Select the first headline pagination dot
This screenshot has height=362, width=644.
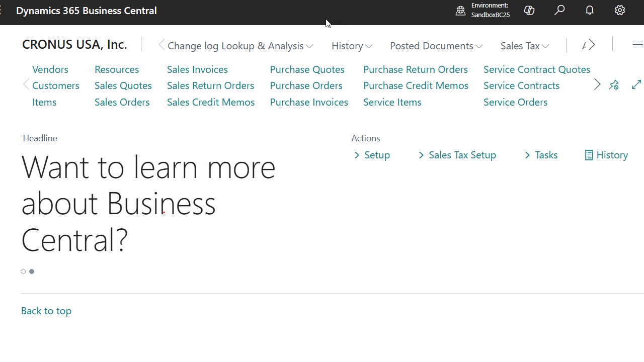(23, 271)
